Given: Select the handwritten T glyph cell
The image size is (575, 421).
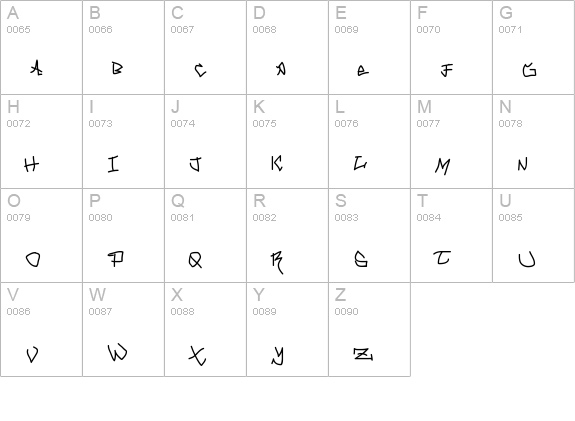Looking at the screenshot, I should [x=451, y=235].
